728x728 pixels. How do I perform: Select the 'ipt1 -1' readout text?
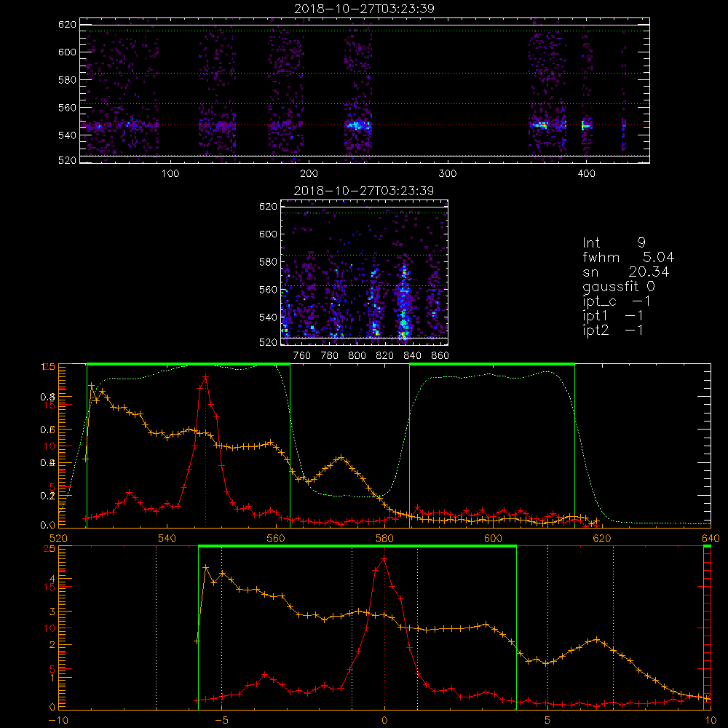click(613, 316)
